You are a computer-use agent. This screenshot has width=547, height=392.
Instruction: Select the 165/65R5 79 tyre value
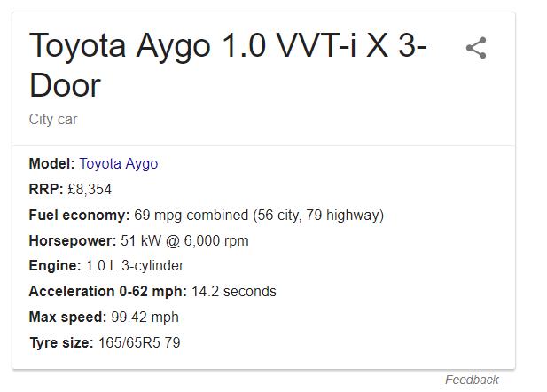tap(138, 342)
